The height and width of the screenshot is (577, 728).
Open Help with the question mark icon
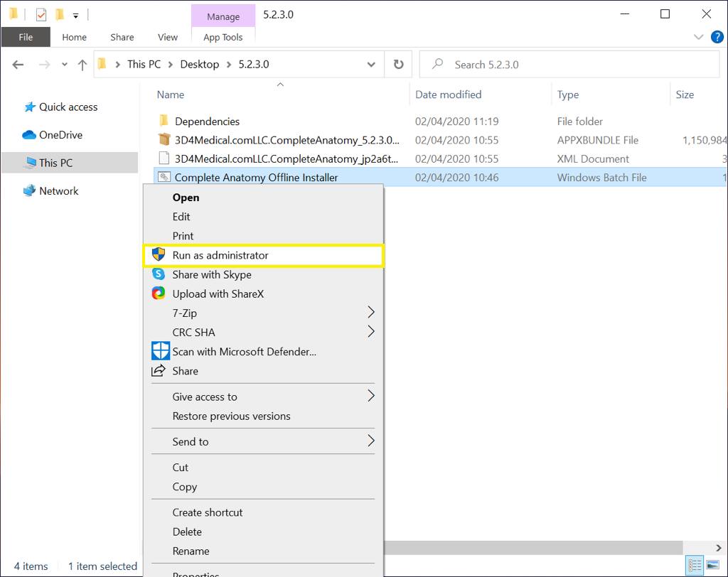tap(717, 37)
